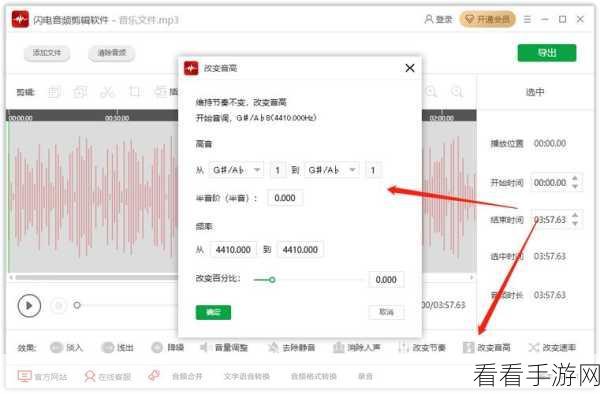Click the zoom-out magnifier icon
600x394 pixels.
(x=457, y=92)
